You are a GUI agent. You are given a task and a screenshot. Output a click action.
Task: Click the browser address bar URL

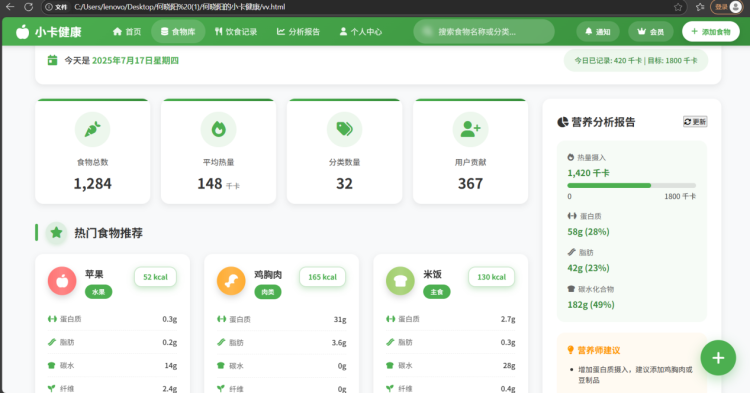(180, 7)
